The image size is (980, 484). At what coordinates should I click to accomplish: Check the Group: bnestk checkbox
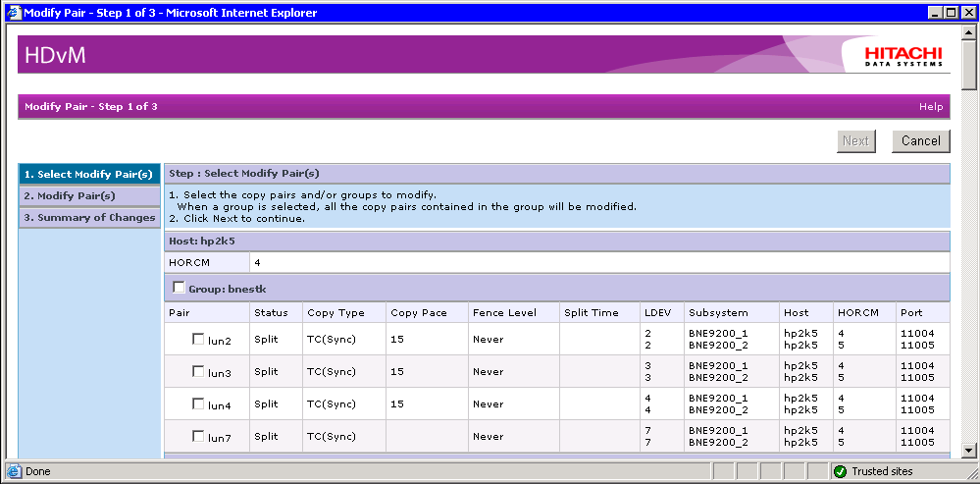tap(179, 288)
